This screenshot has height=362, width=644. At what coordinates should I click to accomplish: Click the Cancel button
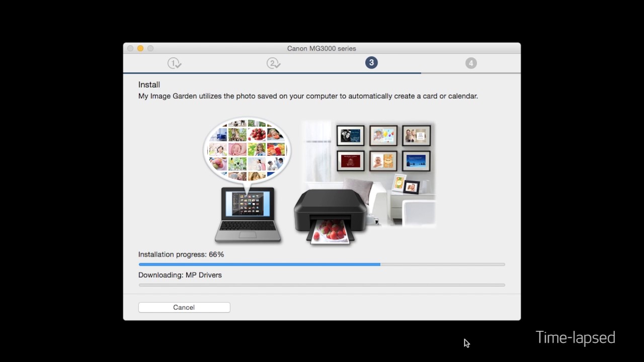pos(184,307)
